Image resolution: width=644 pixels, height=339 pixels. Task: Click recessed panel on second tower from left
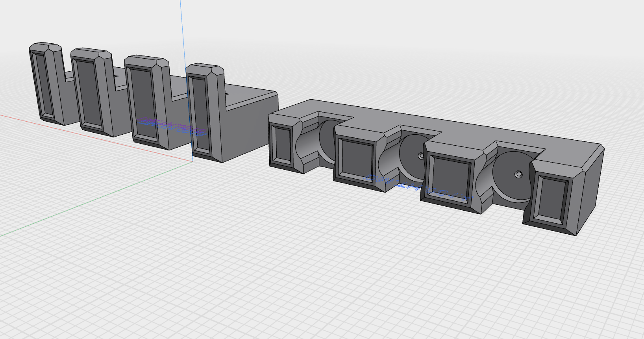tap(89, 93)
